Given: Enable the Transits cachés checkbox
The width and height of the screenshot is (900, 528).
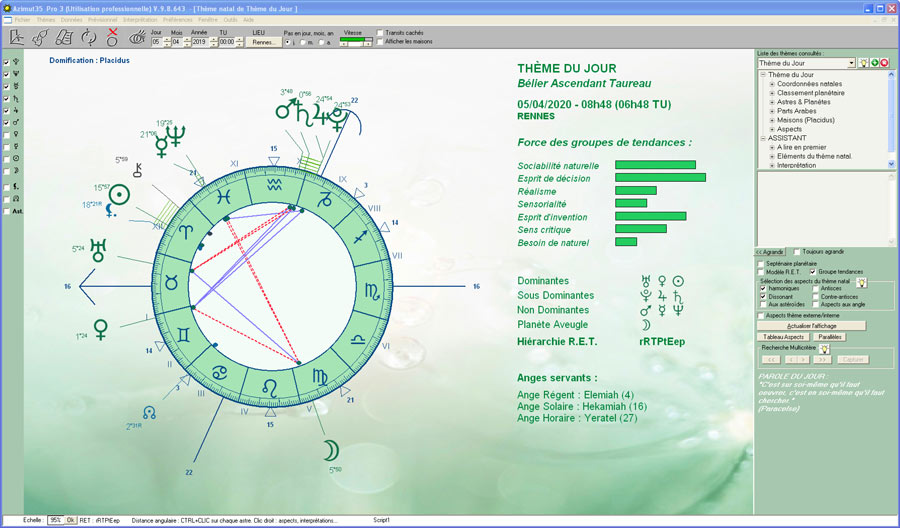Looking at the screenshot, I should pos(380,32).
